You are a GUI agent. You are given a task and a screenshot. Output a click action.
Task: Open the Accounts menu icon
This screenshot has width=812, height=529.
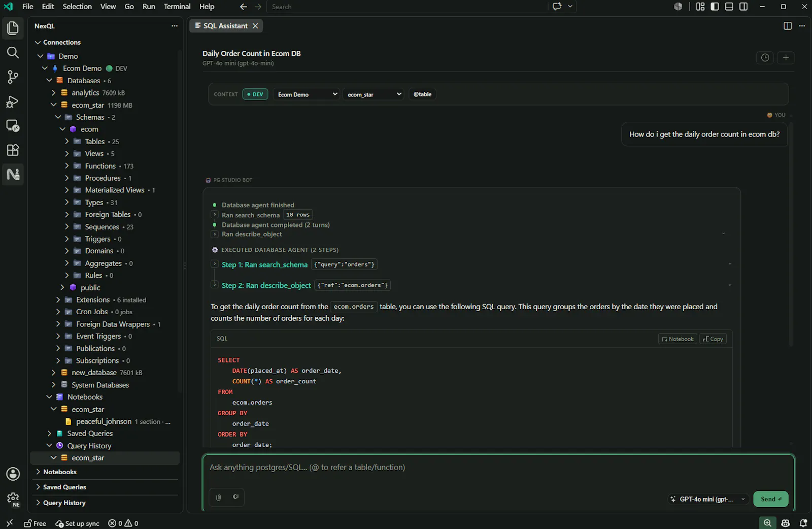click(13, 474)
